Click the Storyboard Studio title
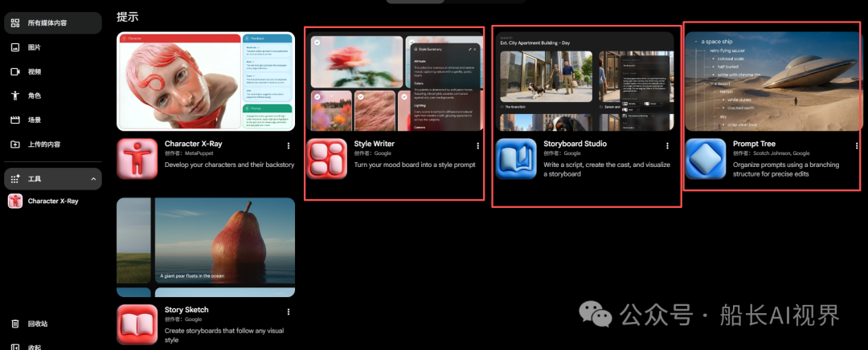The width and height of the screenshot is (868, 350). (x=575, y=144)
